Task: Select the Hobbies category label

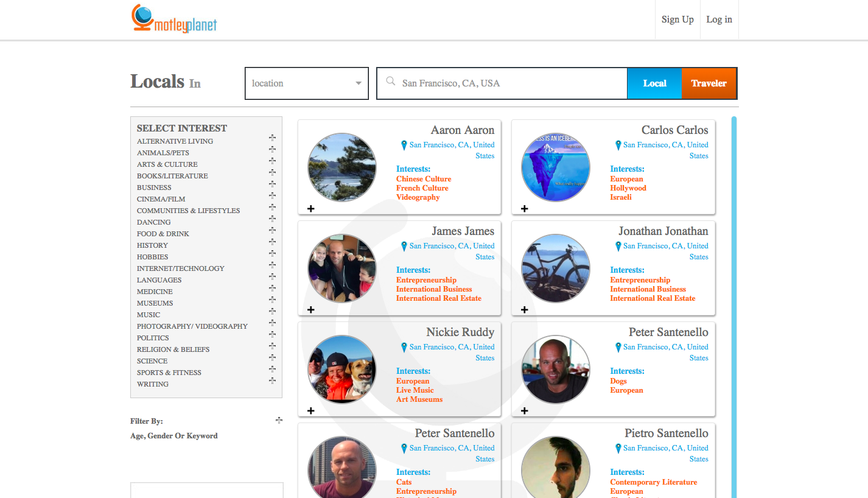Action: (153, 257)
